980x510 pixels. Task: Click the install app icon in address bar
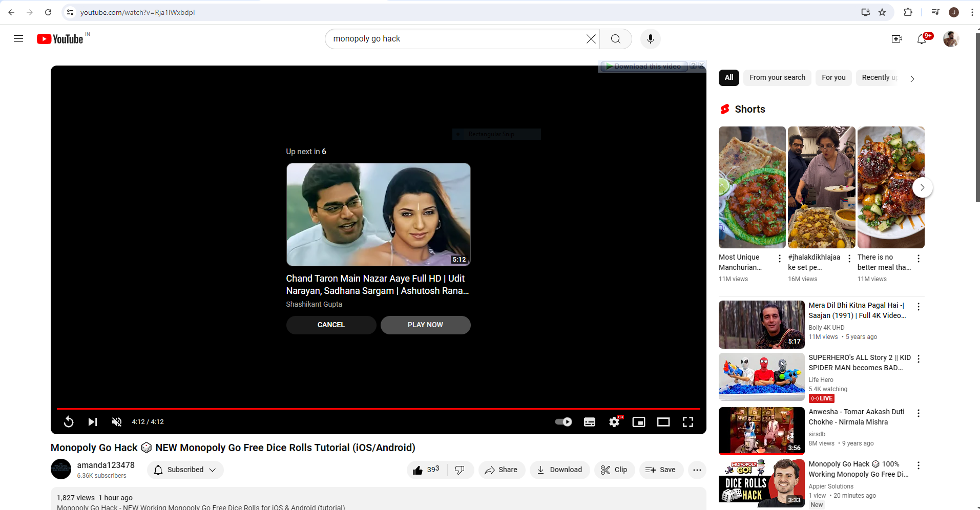pos(866,12)
